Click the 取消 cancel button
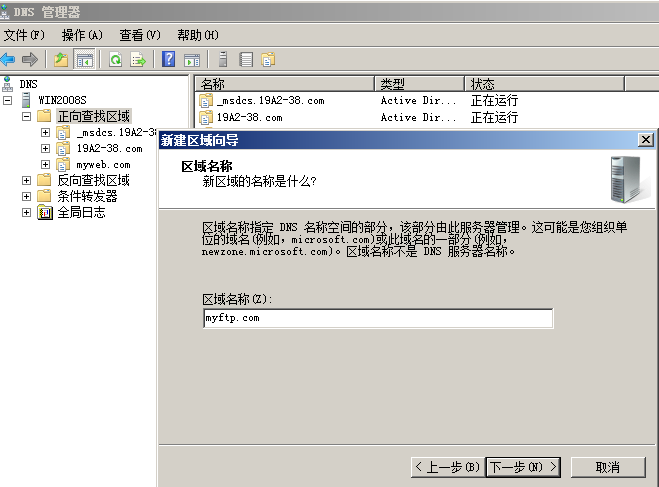The height and width of the screenshot is (487, 659). (608, 467)
